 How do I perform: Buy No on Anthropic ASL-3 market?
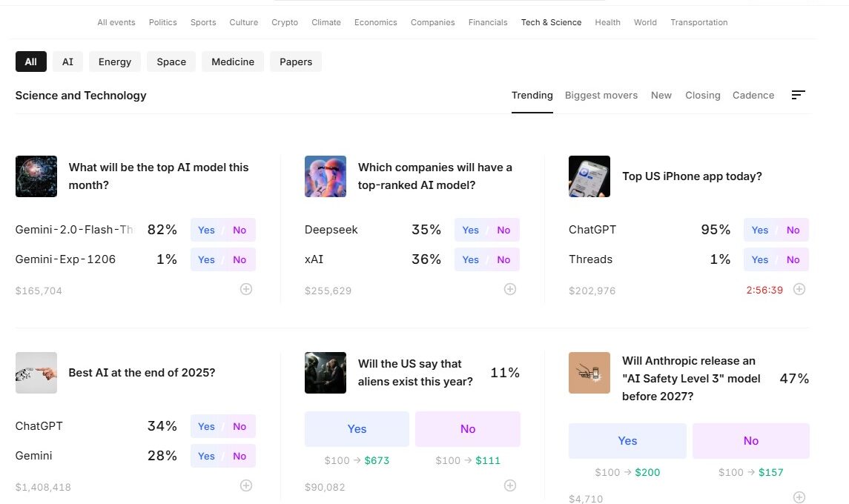pyautogui.click(x=751, y=441)
